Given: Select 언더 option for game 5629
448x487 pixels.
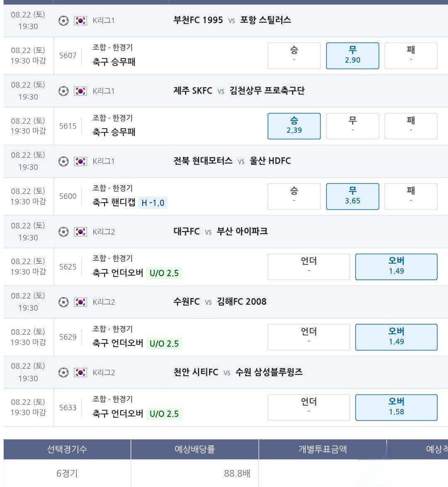Looking at the screenshot, I should click(x=309, y=337).
